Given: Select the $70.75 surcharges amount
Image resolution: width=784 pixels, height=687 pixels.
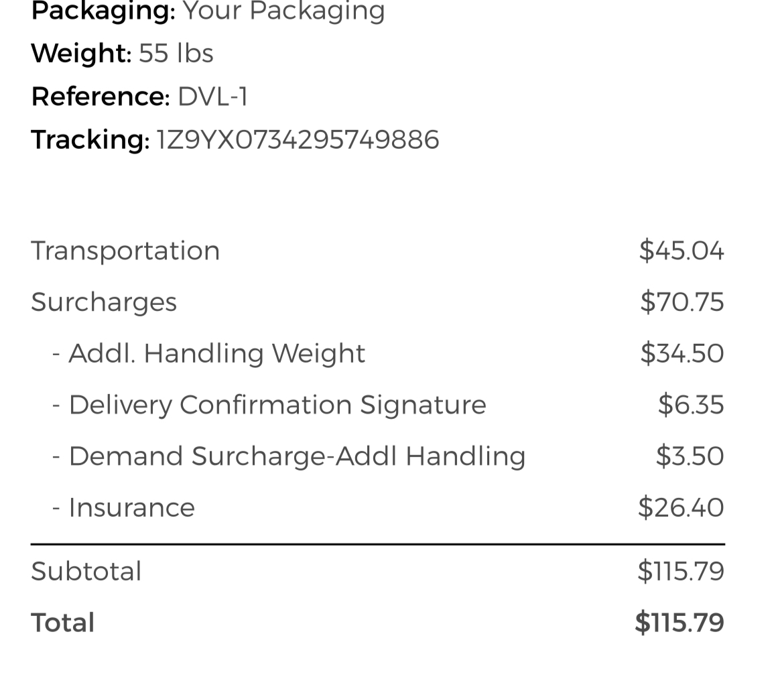Looking at the screenshot, I should pyautogui.click(x=681, y=302).
